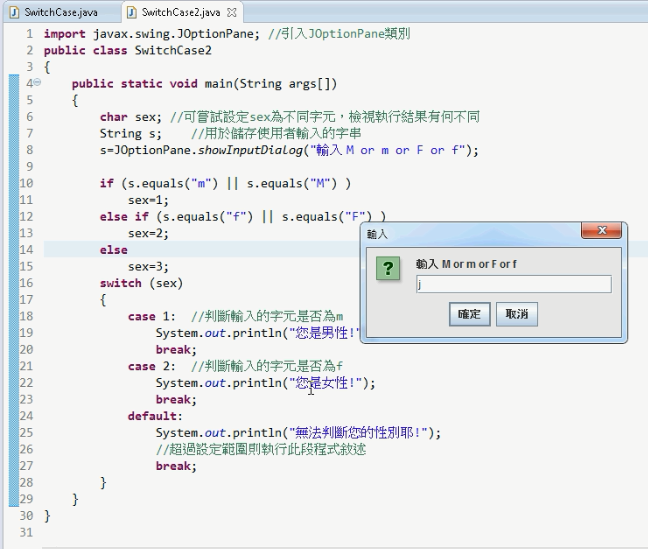Click the 'else' keyword on line 14
This screenshot has width=648, height=549.
coord(114,250)
